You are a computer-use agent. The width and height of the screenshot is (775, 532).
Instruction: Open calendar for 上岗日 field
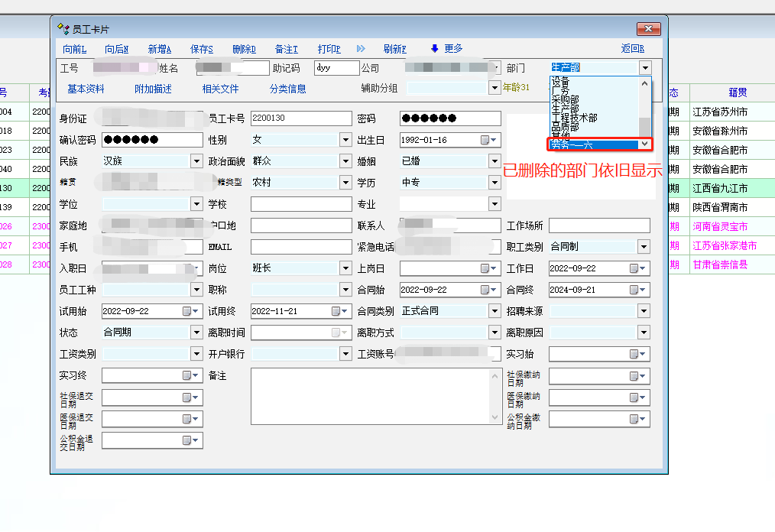point(485,268)
